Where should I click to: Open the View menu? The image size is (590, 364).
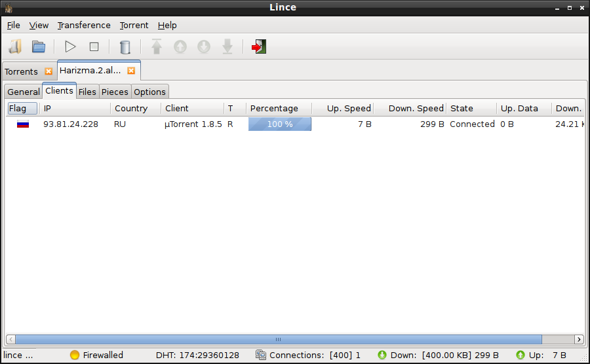point(39,25)
